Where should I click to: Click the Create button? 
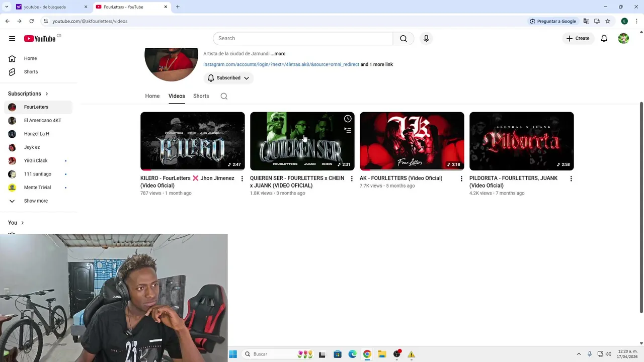pos(578,38)
